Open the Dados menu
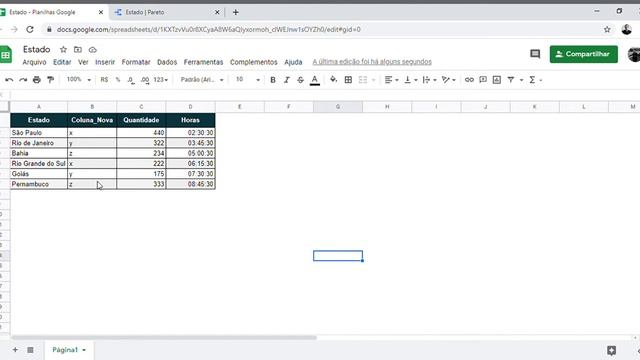Screen dimensions: 640x360 [167, 62]
